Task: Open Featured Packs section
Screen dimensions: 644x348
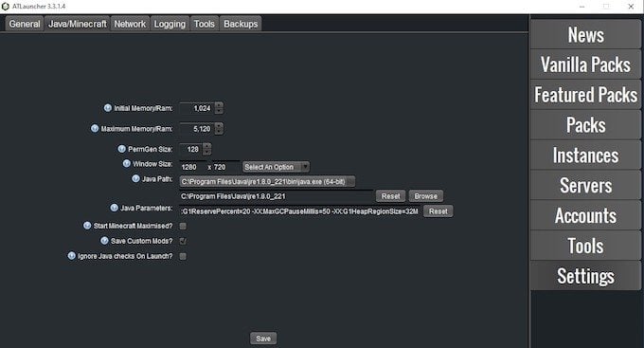Action: [x=585, y=95]
